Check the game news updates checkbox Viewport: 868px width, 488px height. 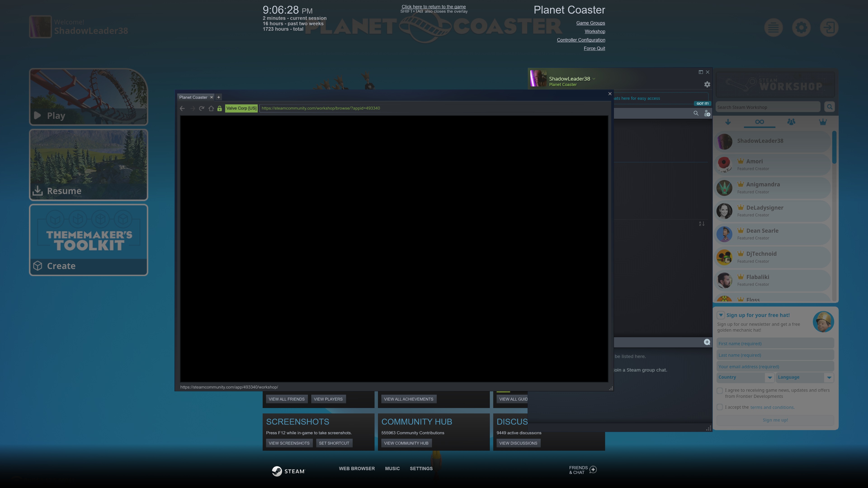click(x=720, y=391)
